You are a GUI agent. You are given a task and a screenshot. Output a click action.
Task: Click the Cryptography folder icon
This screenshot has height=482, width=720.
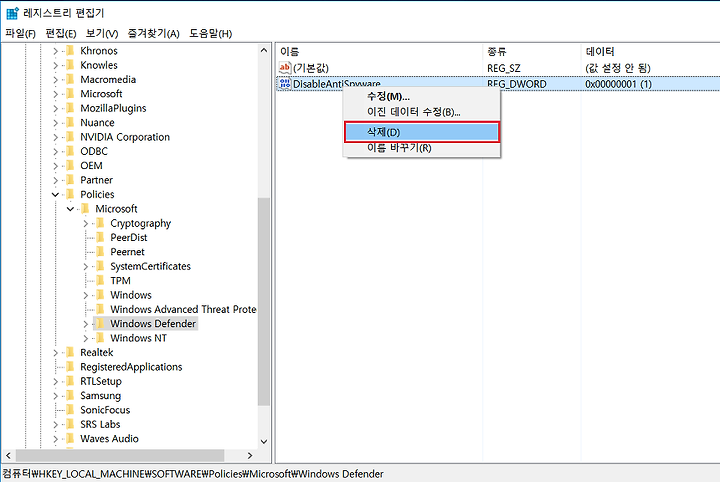pyautogui.click(x=100, y=223)
